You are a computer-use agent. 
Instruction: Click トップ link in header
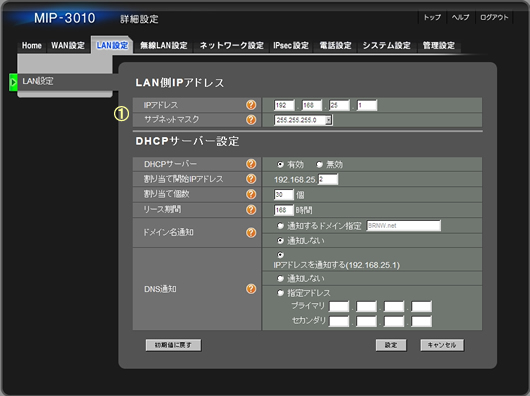432,17
